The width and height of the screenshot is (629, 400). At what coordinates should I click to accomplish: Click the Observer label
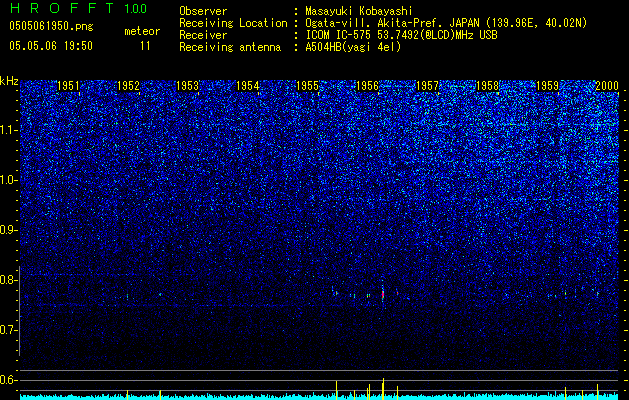click(203, 11)
